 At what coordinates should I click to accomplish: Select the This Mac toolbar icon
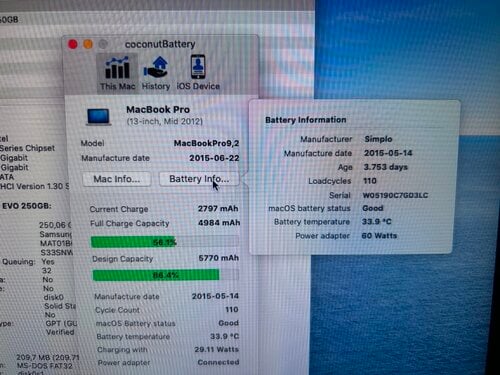117,73
